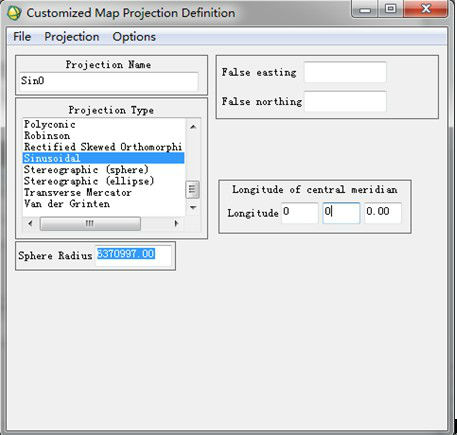Open the File menu

22,37
